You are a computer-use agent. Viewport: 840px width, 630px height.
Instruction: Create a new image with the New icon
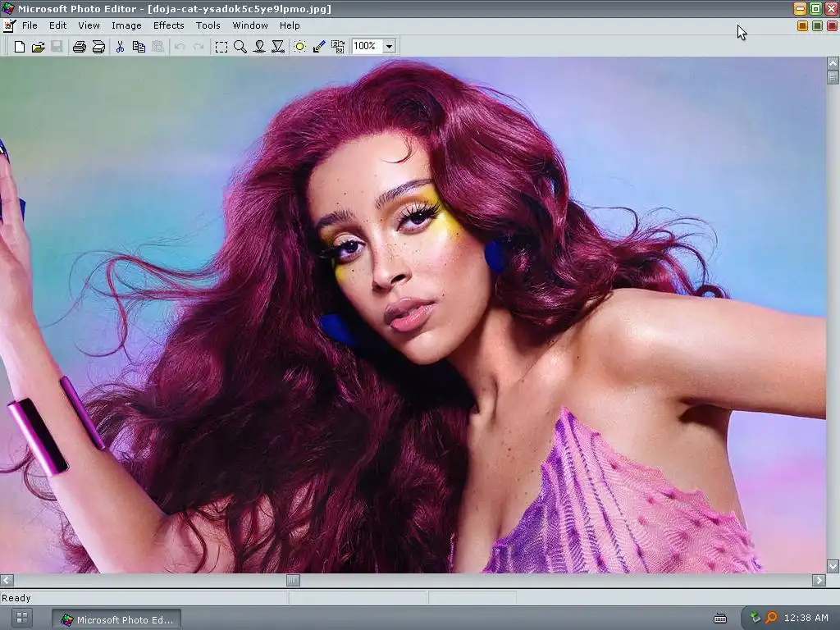(20, 47)
